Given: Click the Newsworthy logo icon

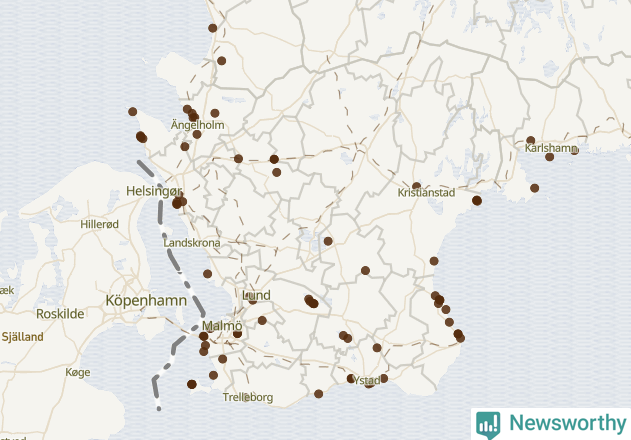Looking at the screenshot, I should (488, 425).
